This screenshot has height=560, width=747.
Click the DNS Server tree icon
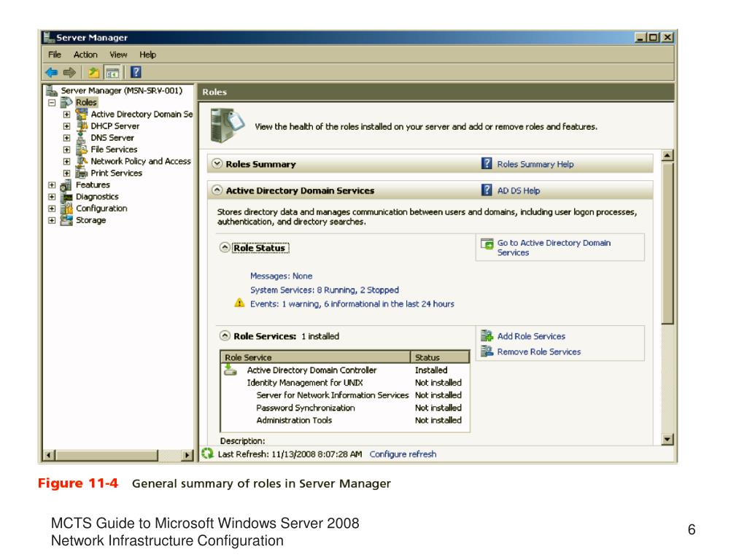(x=81, y=138)
